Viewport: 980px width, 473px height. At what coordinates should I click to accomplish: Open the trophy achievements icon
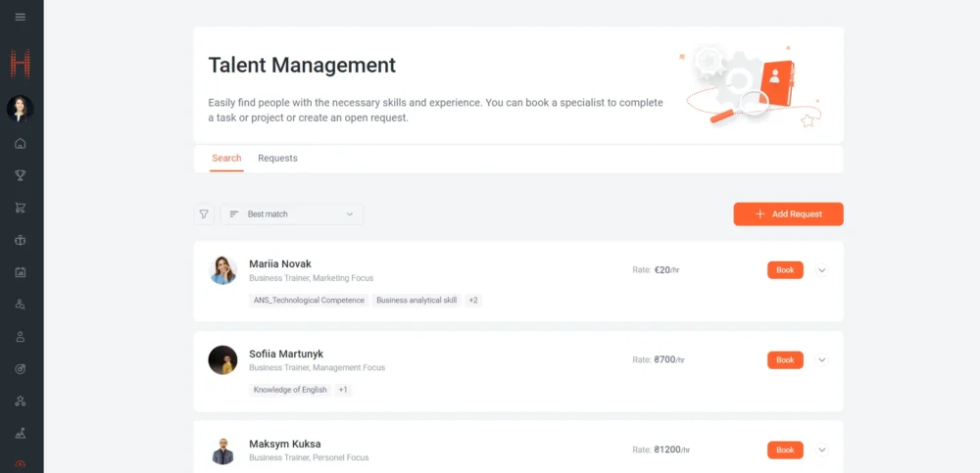coord(21,176)
